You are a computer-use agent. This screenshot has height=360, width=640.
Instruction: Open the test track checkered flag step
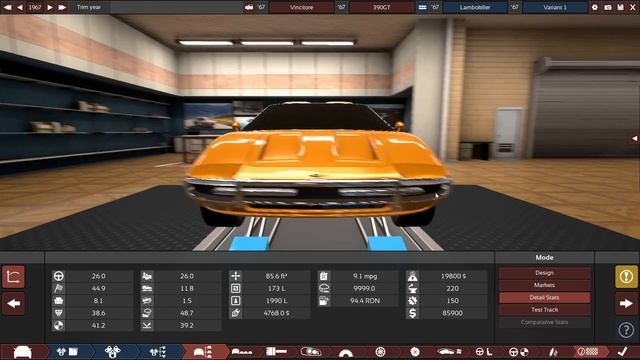(x=588, y=351)
